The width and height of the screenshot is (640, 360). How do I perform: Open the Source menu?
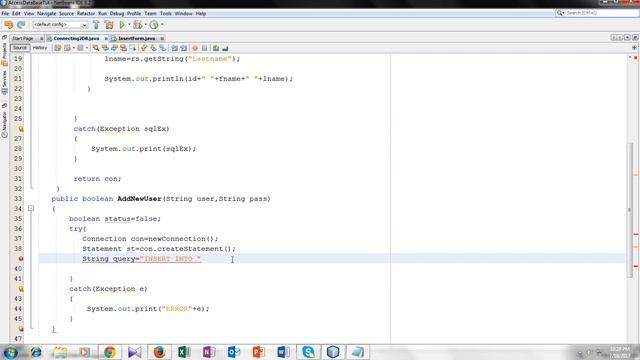click(66, 13)
